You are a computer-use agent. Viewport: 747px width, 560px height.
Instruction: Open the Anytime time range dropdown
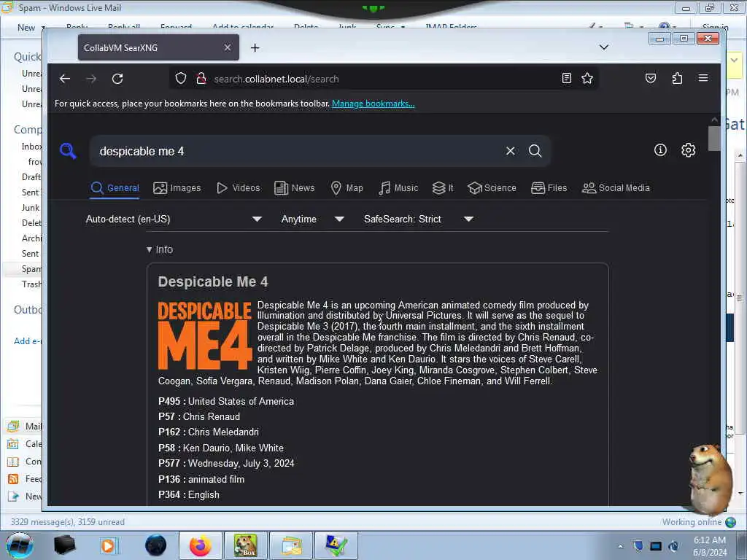coord(312,219)
